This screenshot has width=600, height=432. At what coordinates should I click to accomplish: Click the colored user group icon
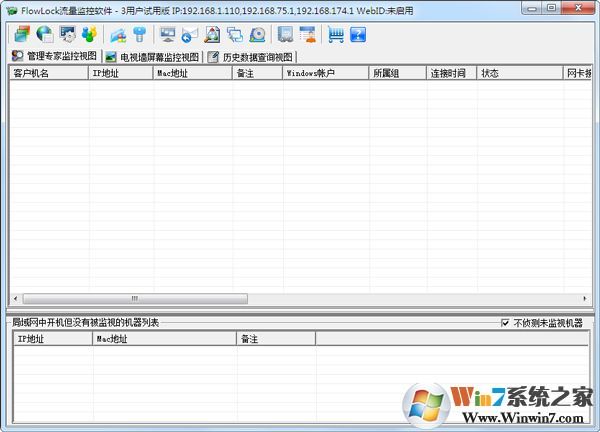(x=90, y=34)
